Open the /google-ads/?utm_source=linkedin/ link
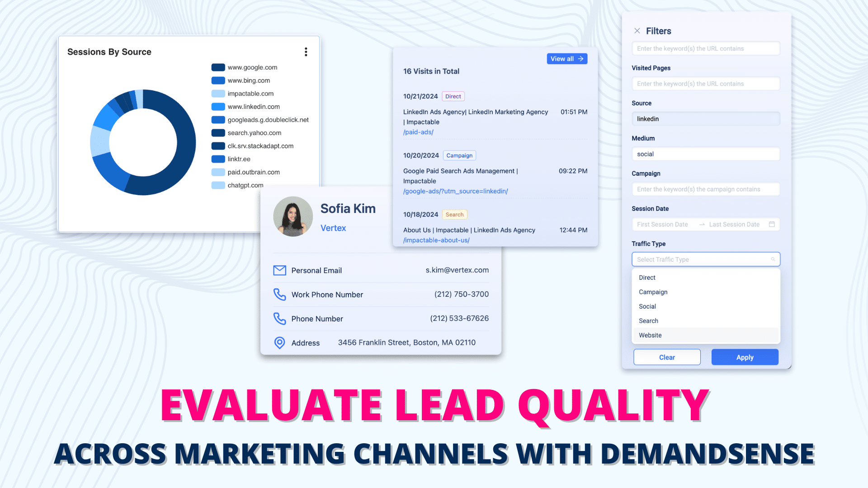 [x=455, y=191]
